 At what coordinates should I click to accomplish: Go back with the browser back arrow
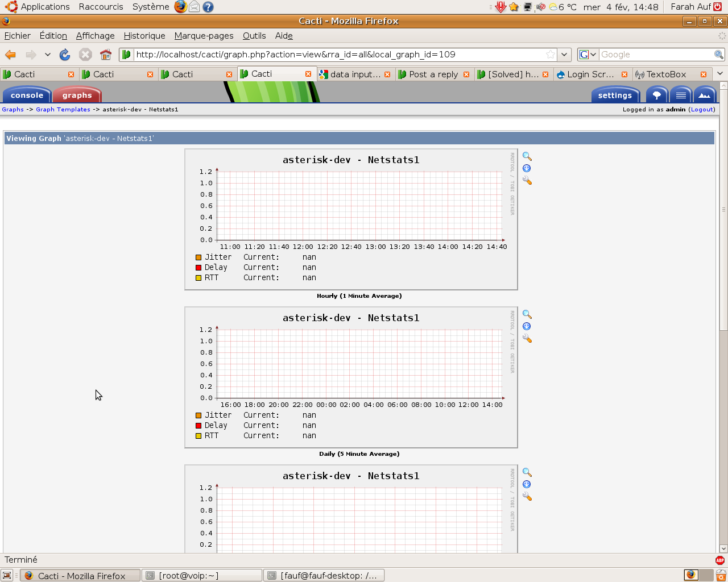point(10,55)
